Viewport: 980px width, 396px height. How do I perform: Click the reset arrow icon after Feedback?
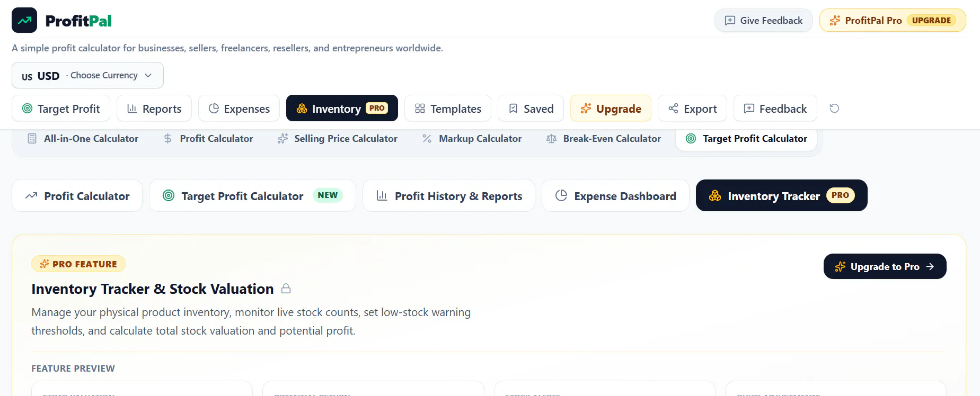[834, 109]
